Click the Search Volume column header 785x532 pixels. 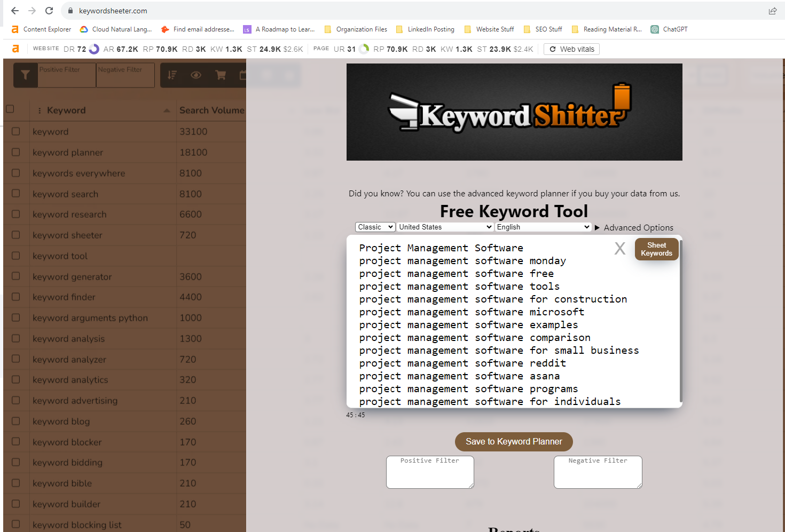pyautogui.click(x=211, y=110)
